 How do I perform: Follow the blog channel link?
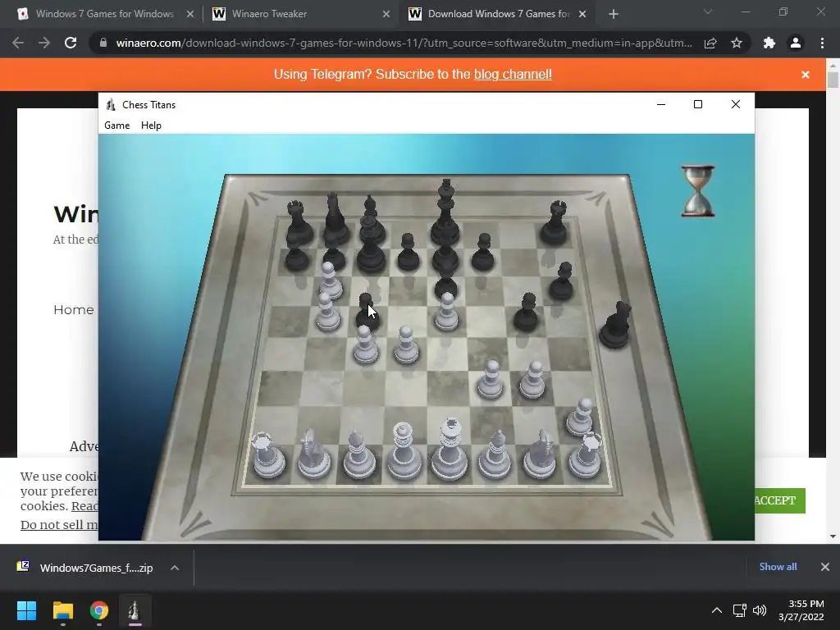[513, 74]
